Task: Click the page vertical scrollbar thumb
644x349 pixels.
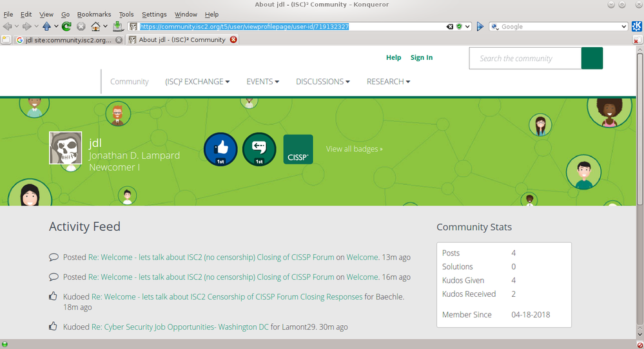Action: tap(640, 129)
